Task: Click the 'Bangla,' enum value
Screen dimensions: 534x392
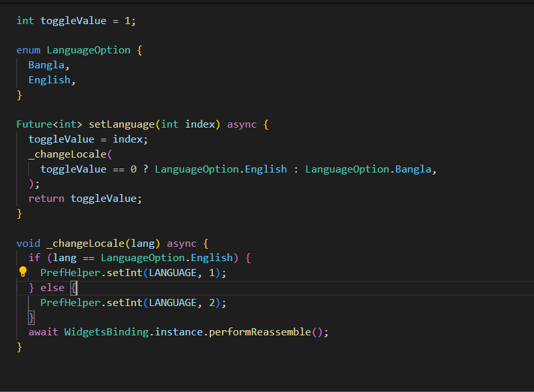Action: tap(49, 65)
